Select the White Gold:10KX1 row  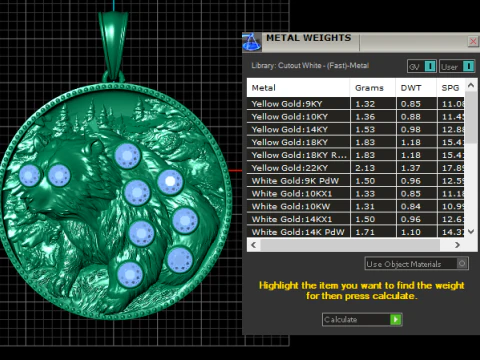(x=356, y=194)
